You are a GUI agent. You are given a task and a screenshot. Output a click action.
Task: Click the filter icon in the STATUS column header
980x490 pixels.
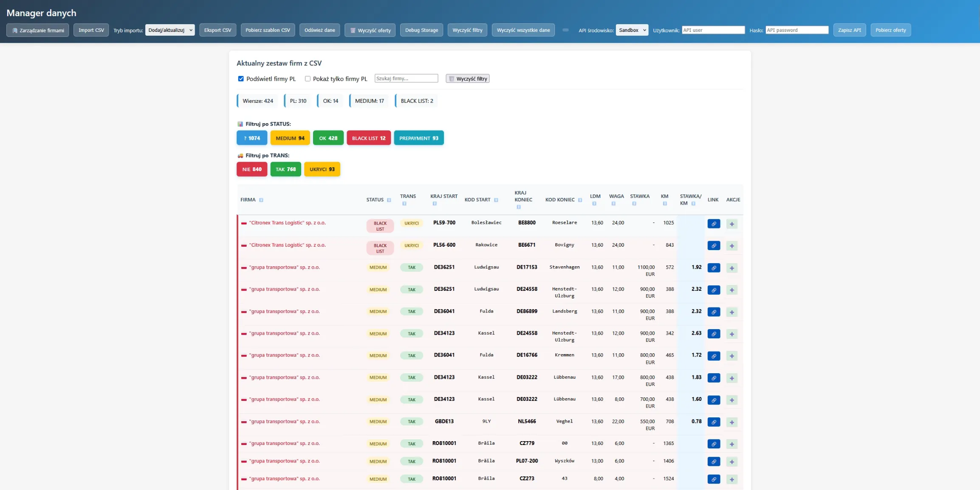[x=389, y=200]
